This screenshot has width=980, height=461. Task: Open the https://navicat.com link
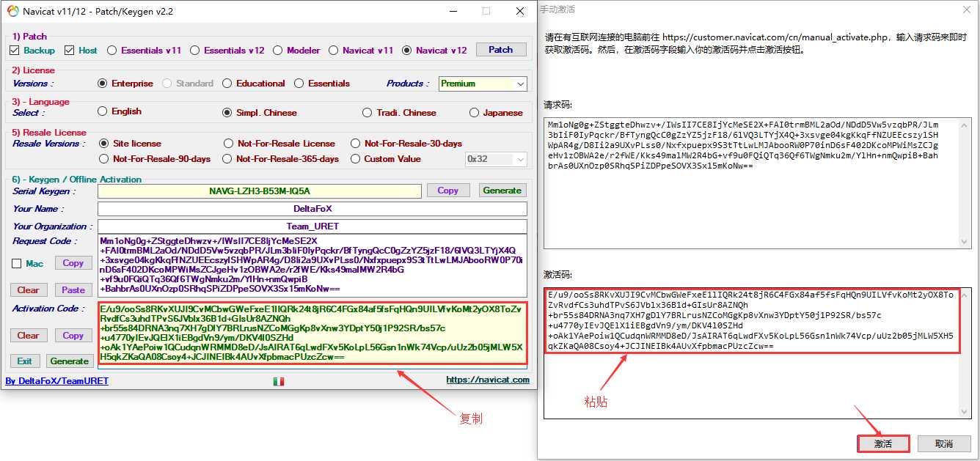[x=488, y=380]
